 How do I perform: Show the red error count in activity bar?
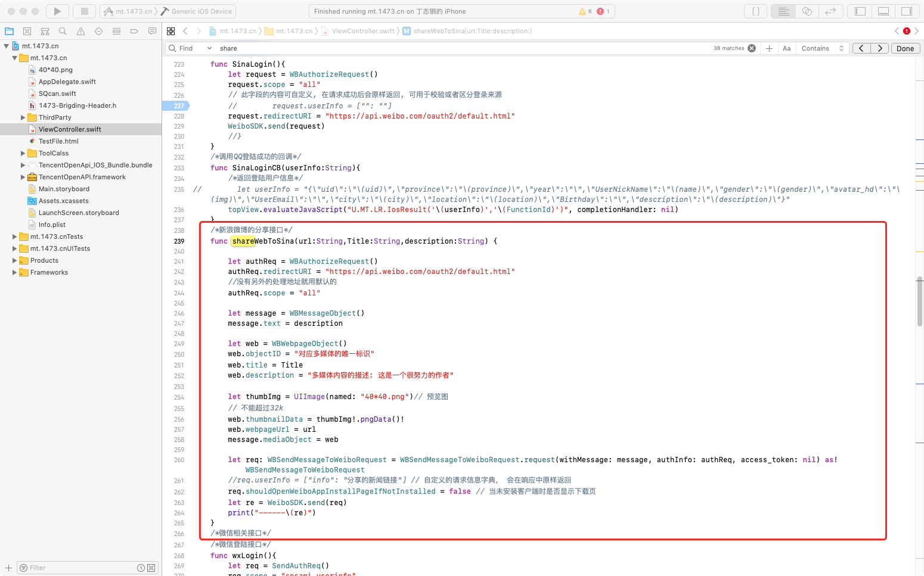[603, 11]
